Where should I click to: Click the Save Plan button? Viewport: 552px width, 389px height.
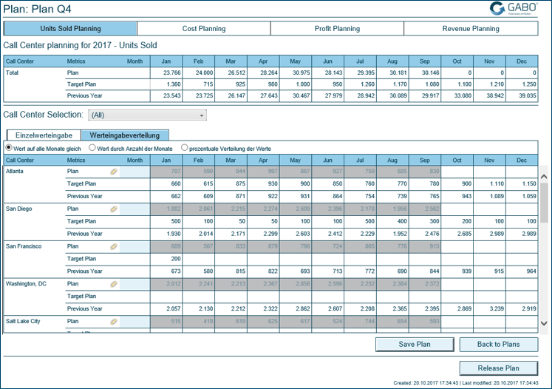(x=414, y=344)
